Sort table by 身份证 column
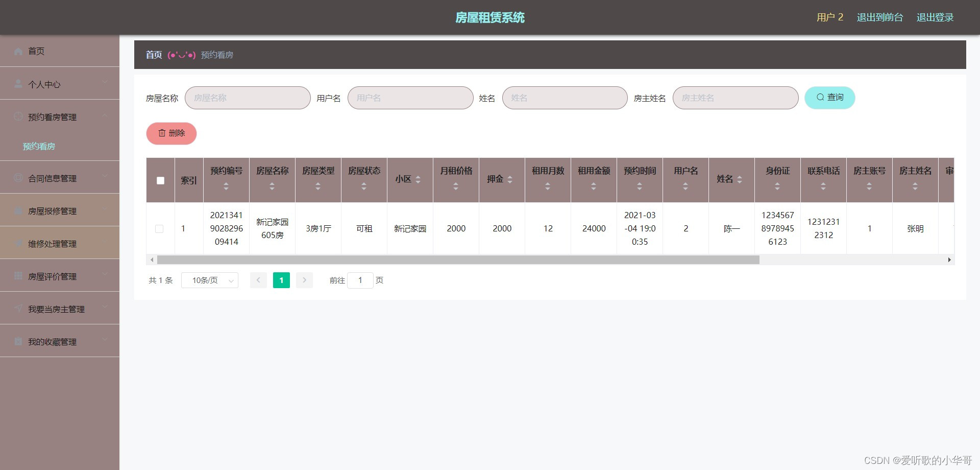 777,186
